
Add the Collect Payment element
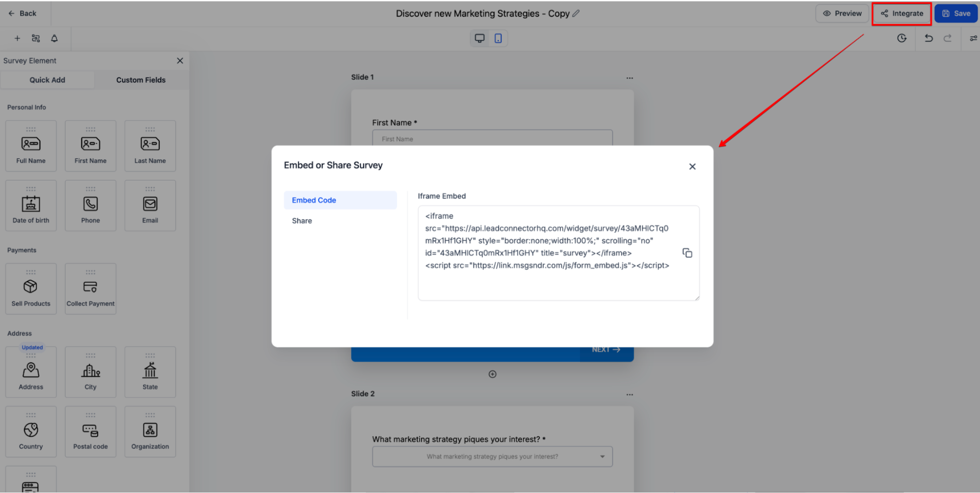(91, 289)
